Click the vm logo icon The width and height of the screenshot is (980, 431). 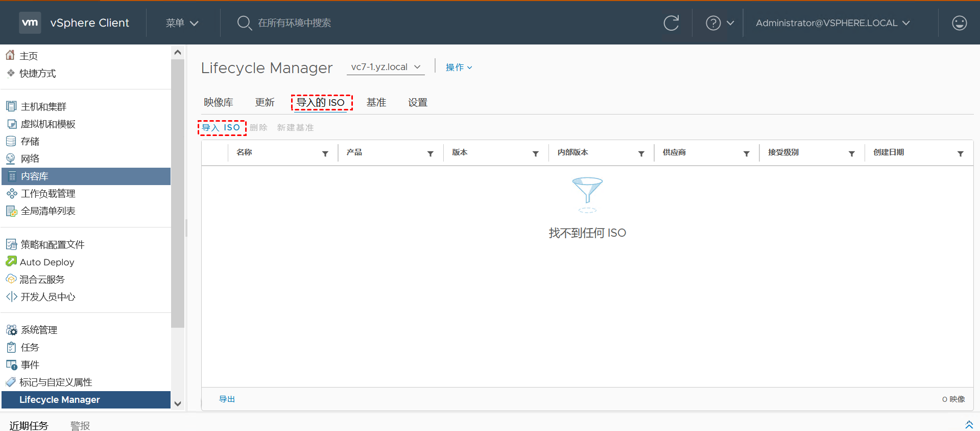[30, 22]
